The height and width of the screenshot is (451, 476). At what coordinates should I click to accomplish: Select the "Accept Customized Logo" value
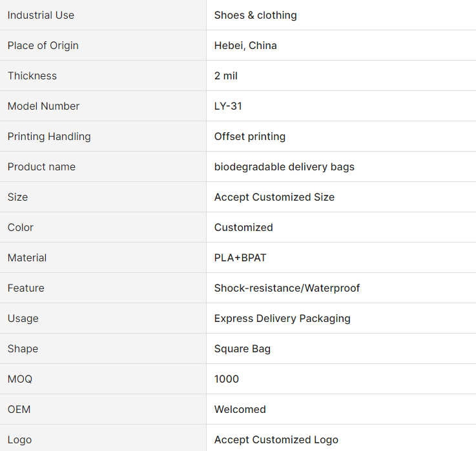pyautogui.click(x=276, y=439)
